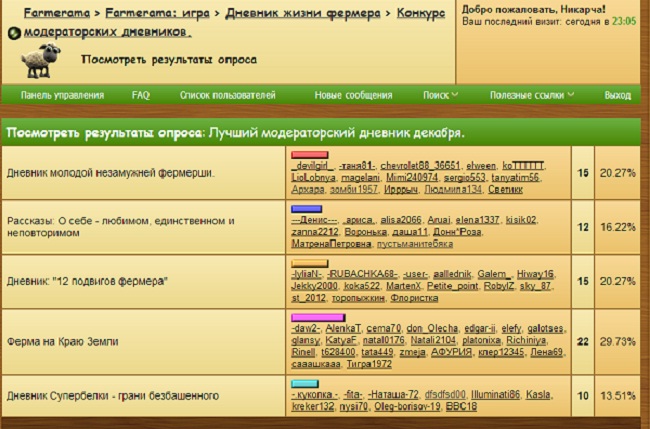Open the first Farmerama breadcrumb link
This screenshot has width=650, height=429.
(x=57, y=13)
